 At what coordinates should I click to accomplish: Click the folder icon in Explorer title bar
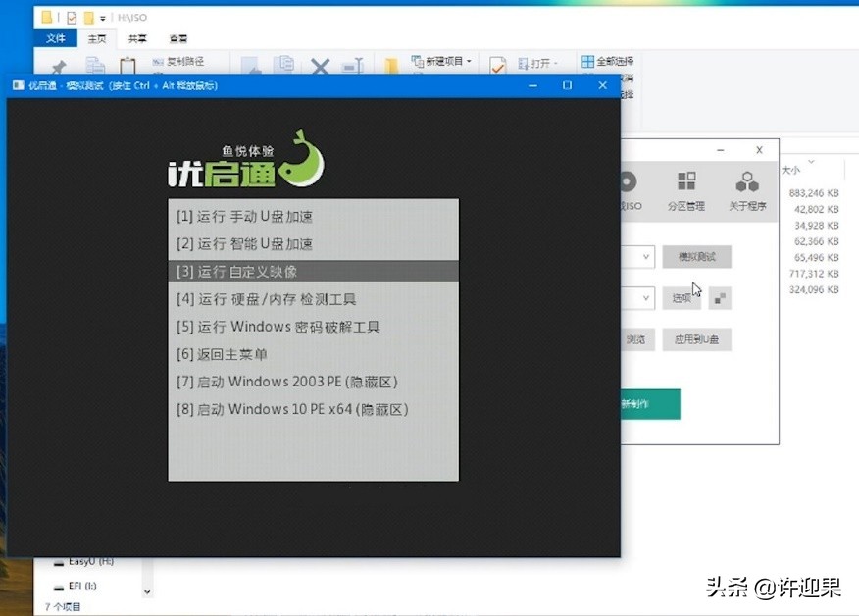tap(47, 17)
